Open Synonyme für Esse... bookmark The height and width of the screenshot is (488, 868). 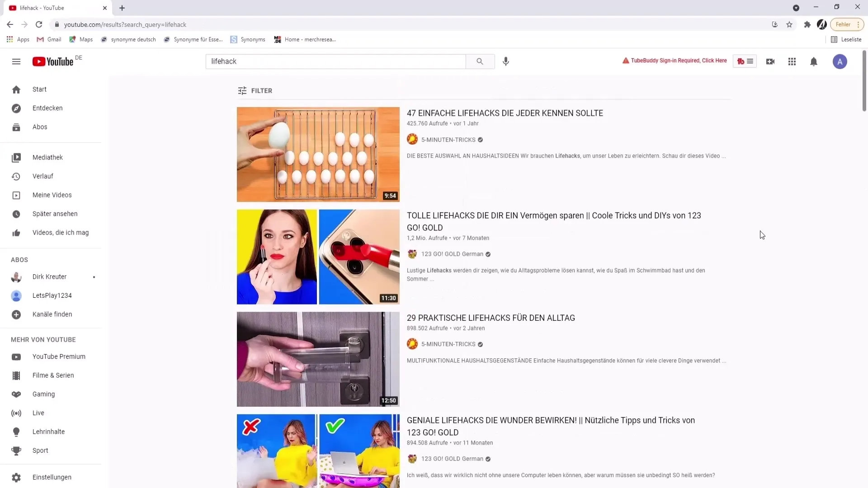click(x=193, y=40)
